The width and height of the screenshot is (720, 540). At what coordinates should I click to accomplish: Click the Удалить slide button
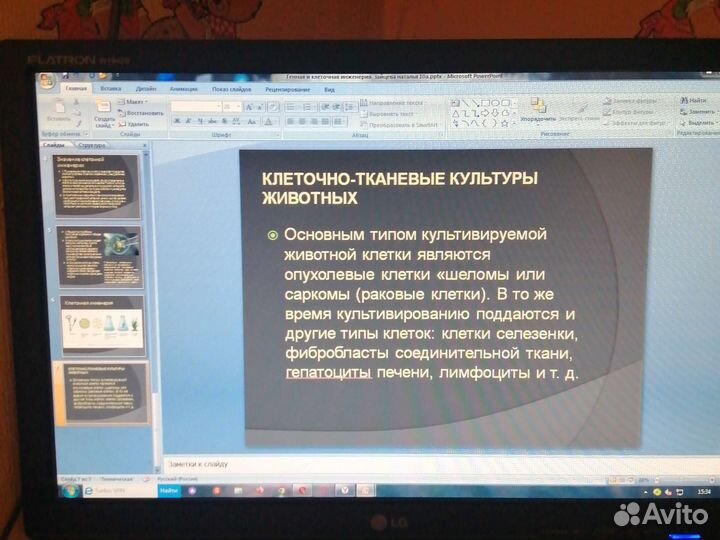[134, 124]
